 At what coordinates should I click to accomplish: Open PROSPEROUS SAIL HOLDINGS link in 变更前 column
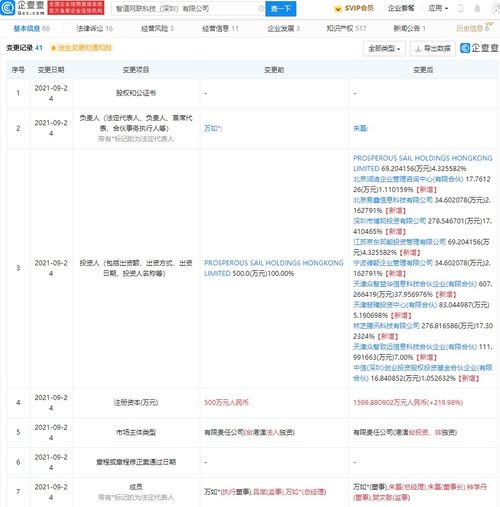click(x=273, y=268)
